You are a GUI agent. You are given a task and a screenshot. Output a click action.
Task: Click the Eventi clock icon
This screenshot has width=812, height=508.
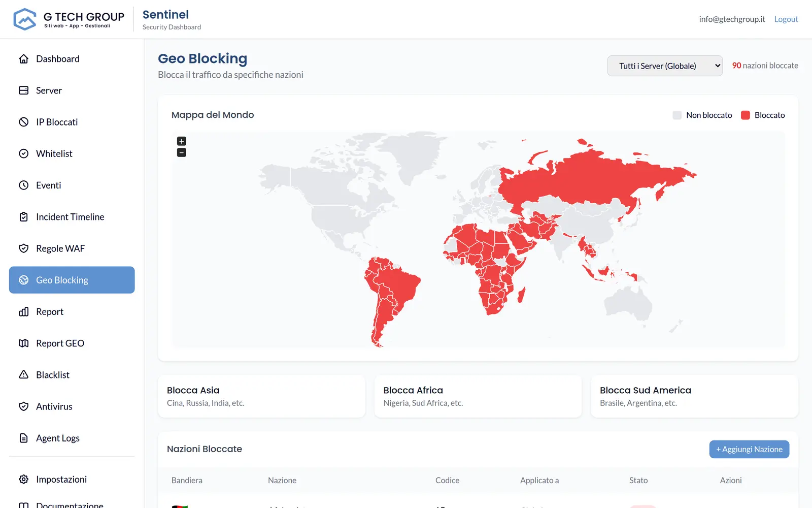click(x=24, y=185)
